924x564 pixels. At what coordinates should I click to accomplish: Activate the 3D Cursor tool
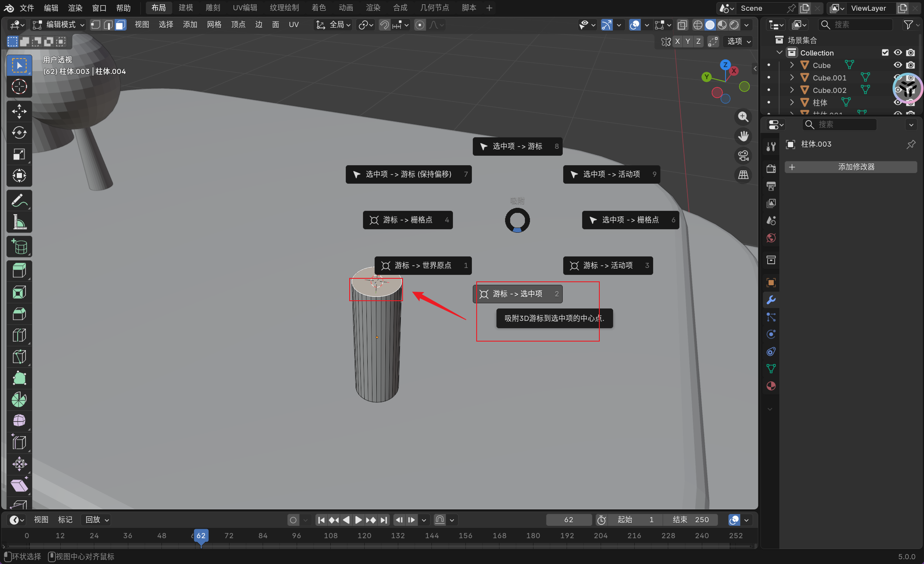coord(19,86)
